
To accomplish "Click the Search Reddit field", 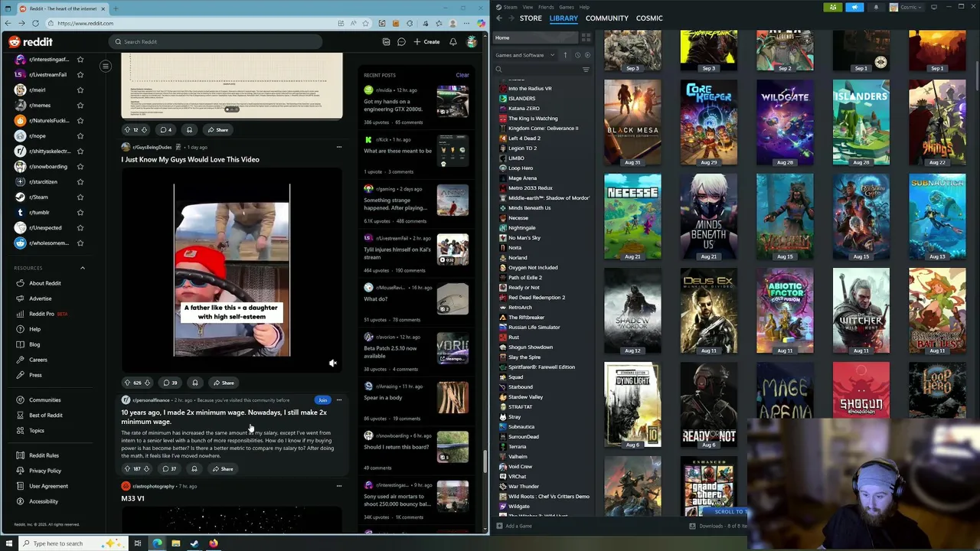I will (x=216, y=42).
